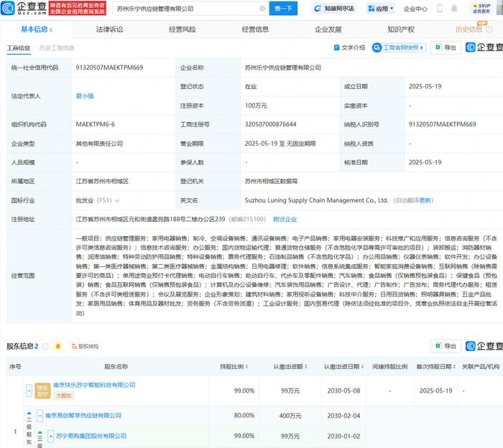Click the info icon next to 历史信息
The height and width of the screenshot is (448, 503).
(489, 30)
